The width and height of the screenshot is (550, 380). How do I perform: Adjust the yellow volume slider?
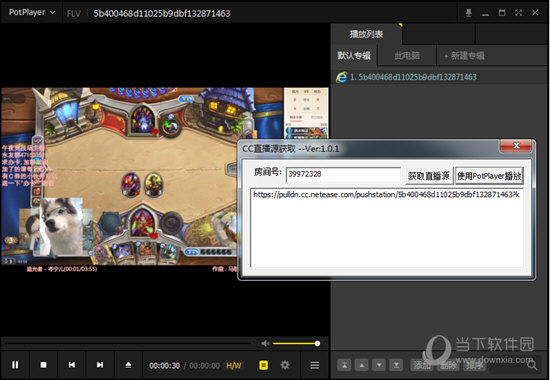(296, 344)
